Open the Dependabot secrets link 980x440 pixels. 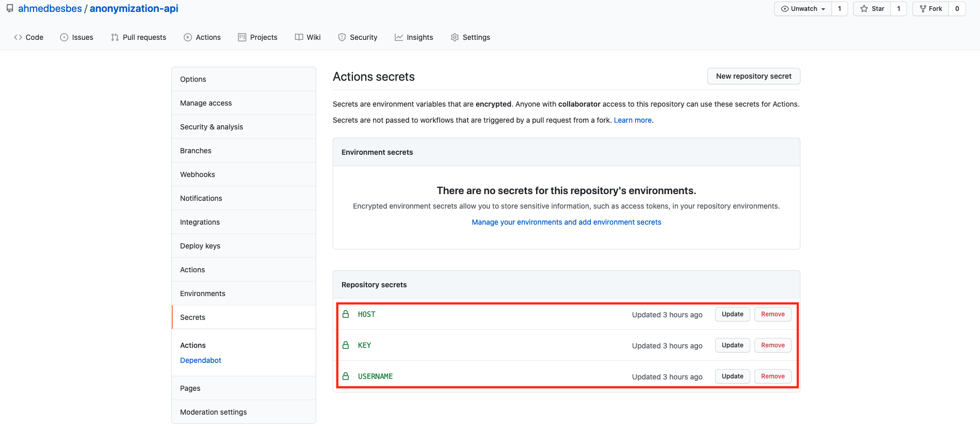[x=201, y=360]
